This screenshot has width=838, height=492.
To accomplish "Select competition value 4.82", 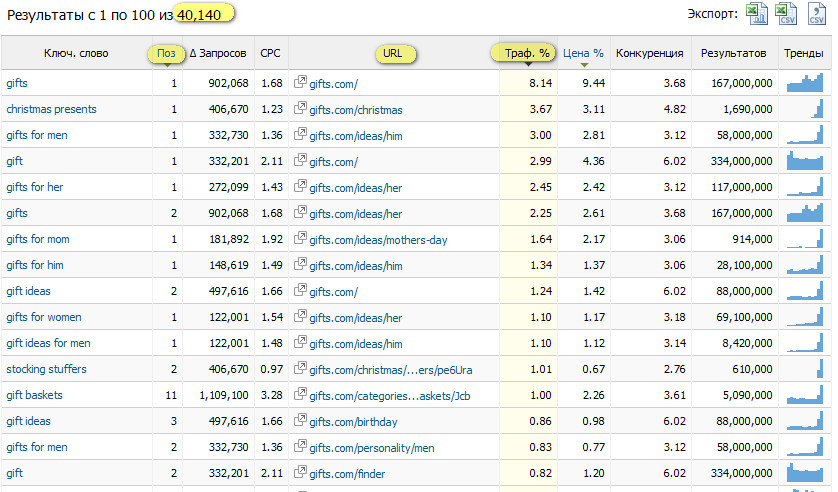I will (x=674, y=109).
